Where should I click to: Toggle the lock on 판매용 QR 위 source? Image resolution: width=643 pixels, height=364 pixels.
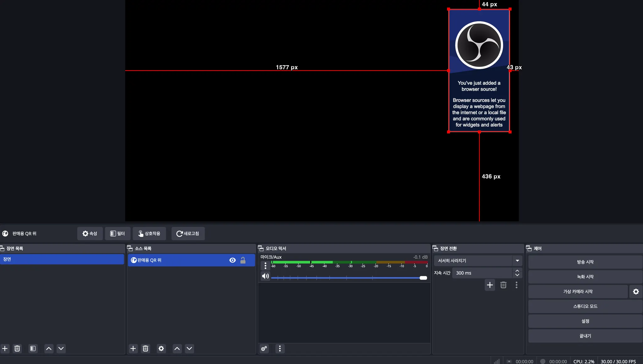click(243, 260)
